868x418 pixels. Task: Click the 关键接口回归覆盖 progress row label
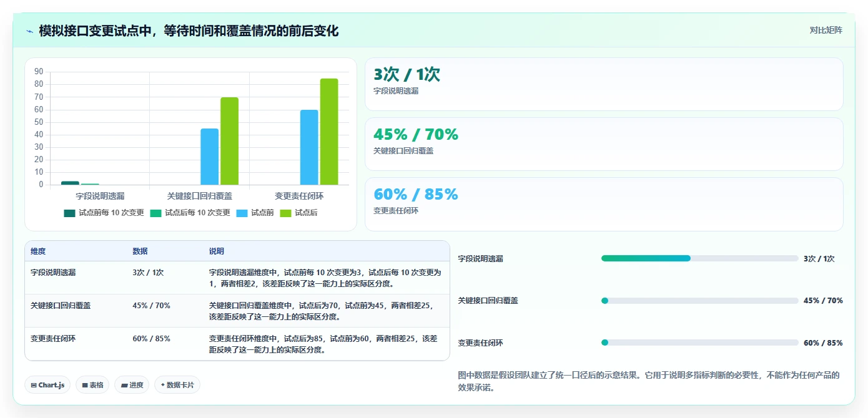488,301
